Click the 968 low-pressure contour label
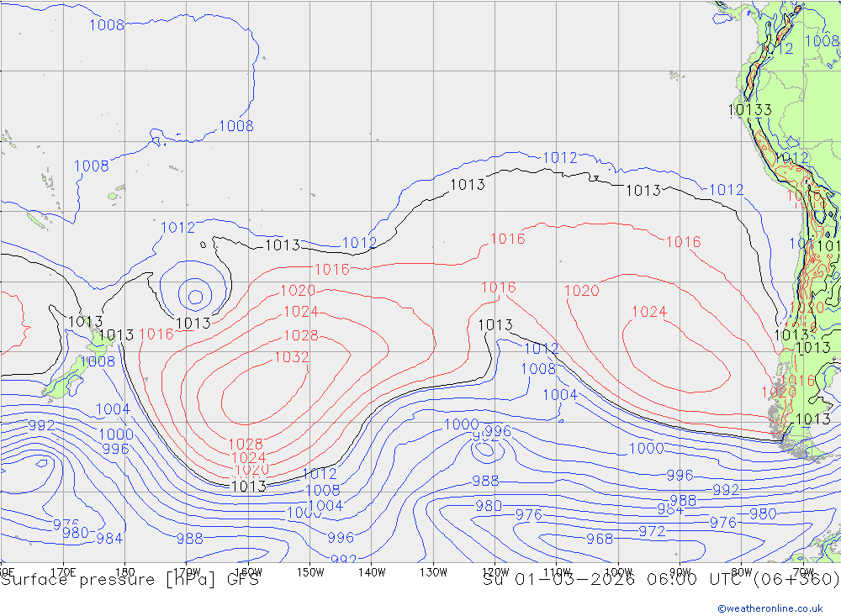 [600, 539]
